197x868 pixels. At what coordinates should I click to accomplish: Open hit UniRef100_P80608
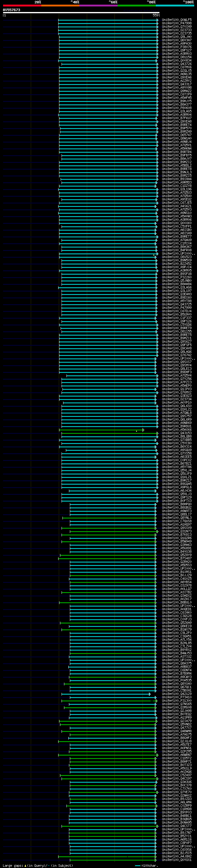pyautogui.click(x=177, y=108)
